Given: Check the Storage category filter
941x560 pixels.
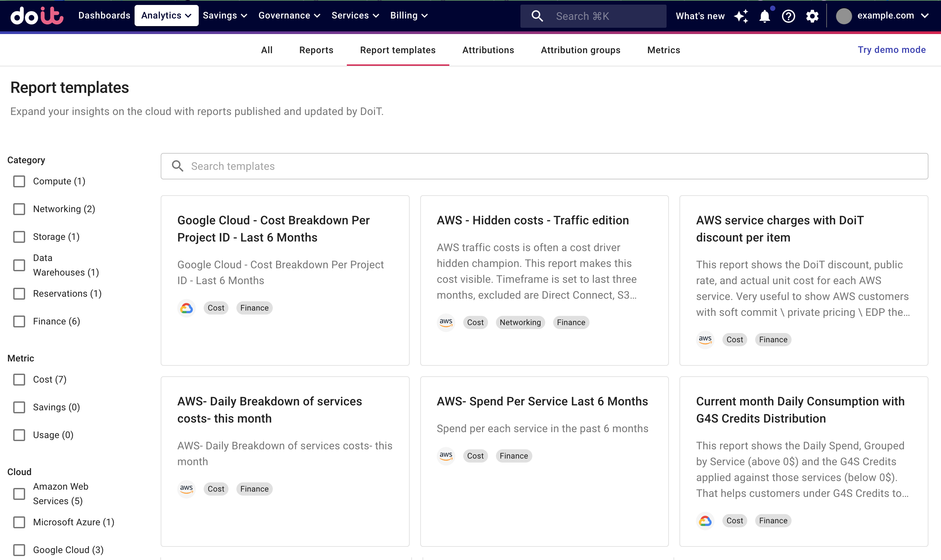Looking at the screenshot, I should tap(19, 237).
